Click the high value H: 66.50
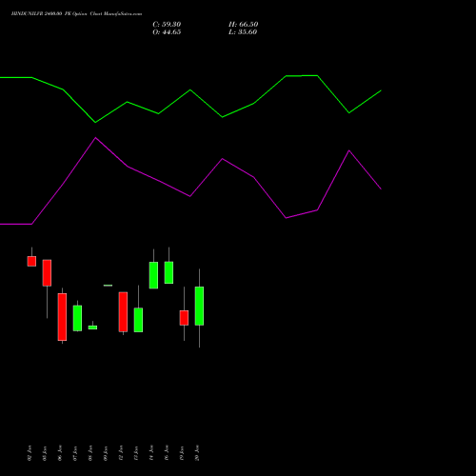 pos(243,25)
